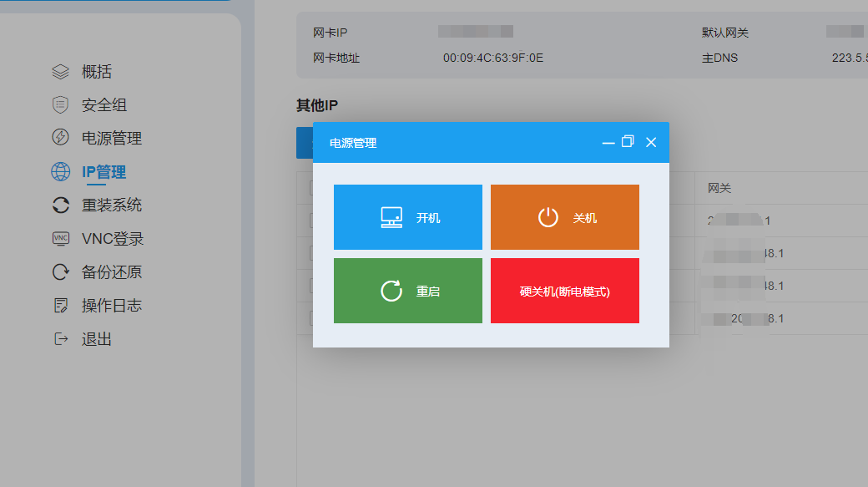Click the VNC登录 monitor icon
Image resolution: width=868 pixels, height=487 pixels.
60,239
